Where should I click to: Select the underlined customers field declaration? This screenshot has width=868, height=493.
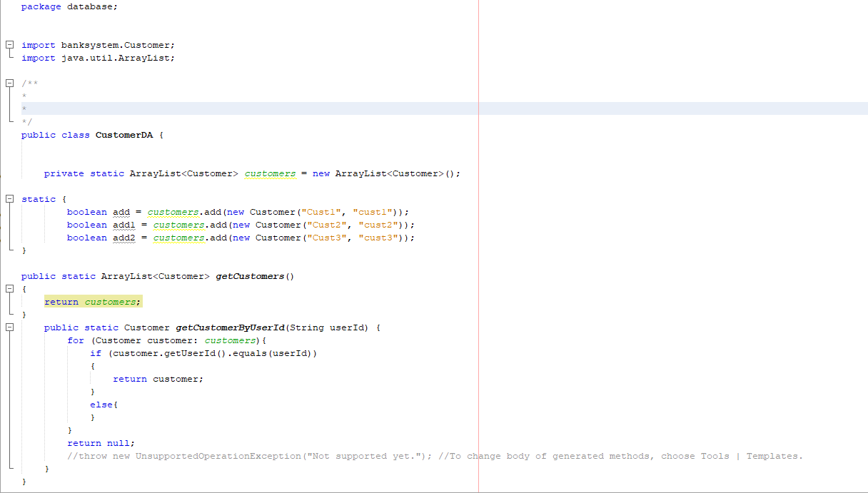coord(269,173)
